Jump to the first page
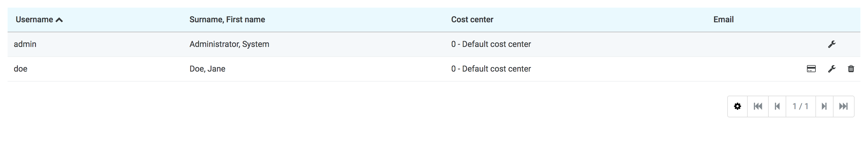 (758, 107)
